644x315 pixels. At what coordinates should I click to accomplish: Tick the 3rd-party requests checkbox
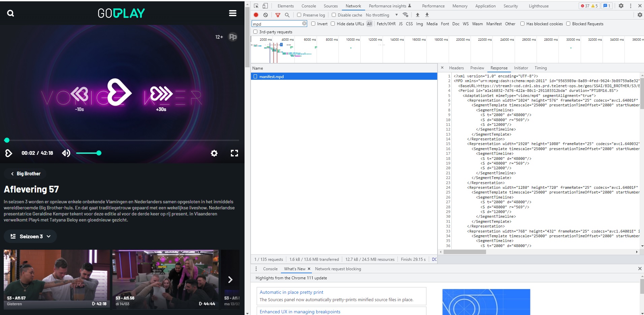click(x=255, y=32)
